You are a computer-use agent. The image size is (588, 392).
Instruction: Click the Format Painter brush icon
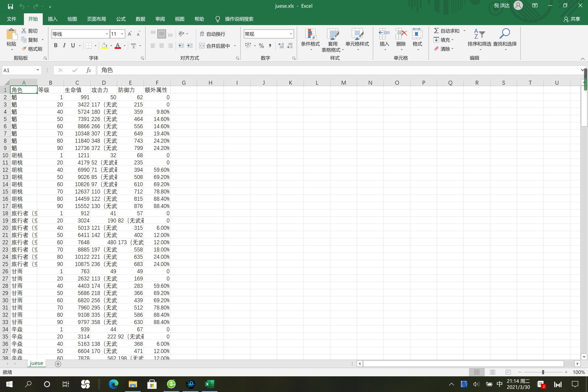[24, 49]
